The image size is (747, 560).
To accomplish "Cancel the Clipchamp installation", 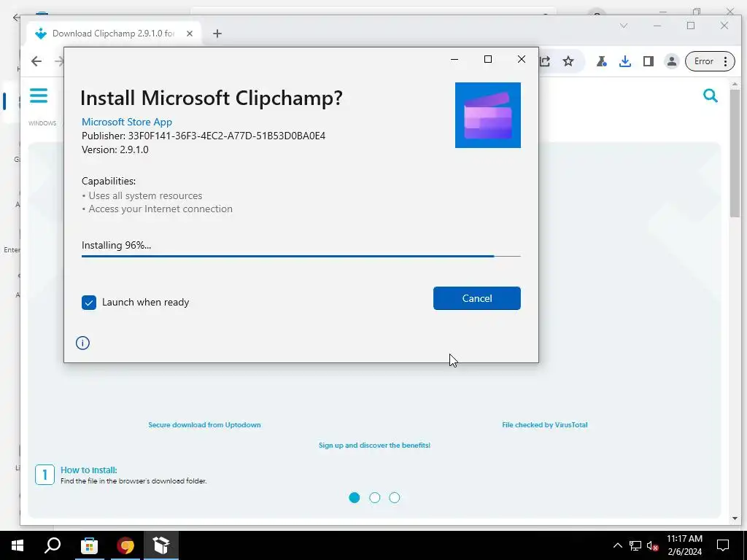I will [476, 298].
